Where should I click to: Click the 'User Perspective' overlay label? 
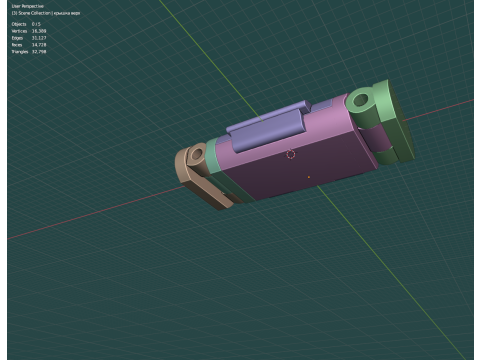(27, 6)
